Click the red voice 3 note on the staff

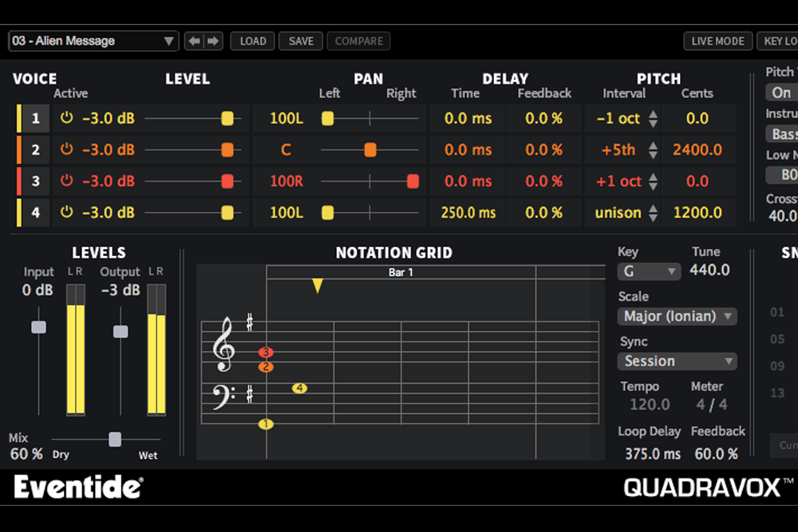coord(267,352)
